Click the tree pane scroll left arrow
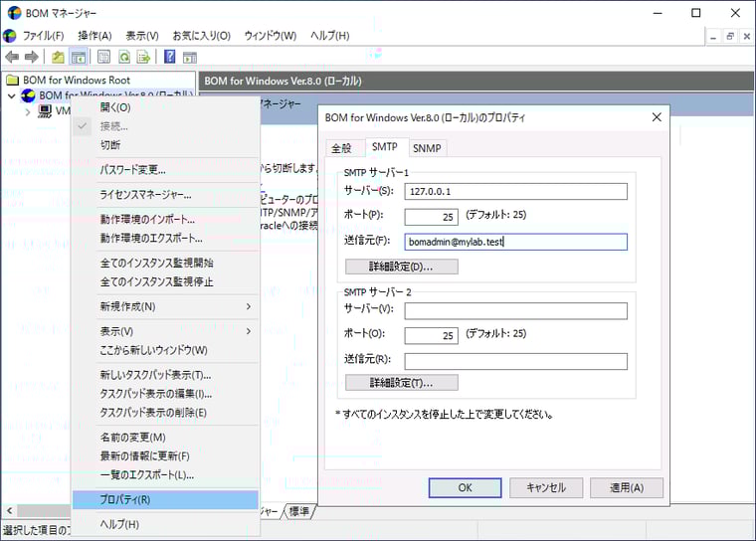 coord(9,510)
